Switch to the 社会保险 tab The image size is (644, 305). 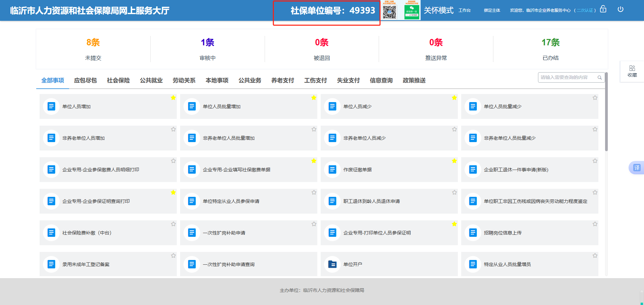coord(118,81)
